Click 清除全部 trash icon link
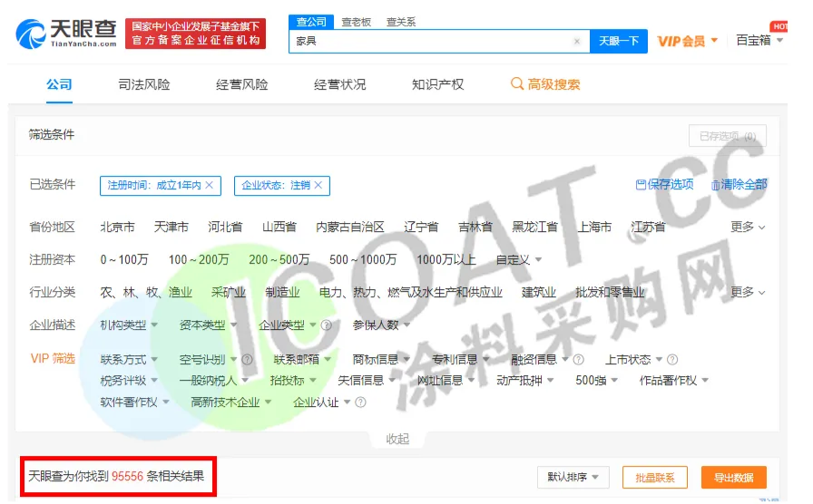Screen dimensions: 813x504 point(739,185)
